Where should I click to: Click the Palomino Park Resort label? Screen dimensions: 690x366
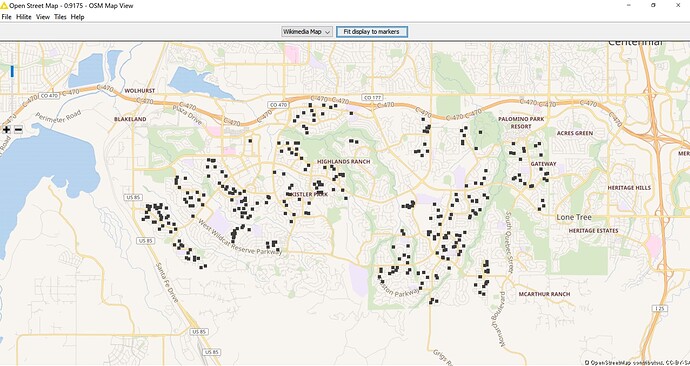coord(521,123)
